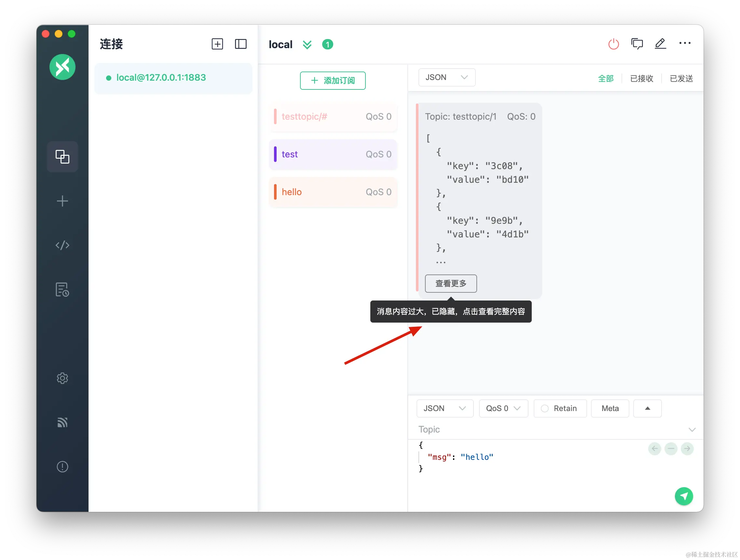
Task: Go to previous payload history arrow
Action: [654, 449]
